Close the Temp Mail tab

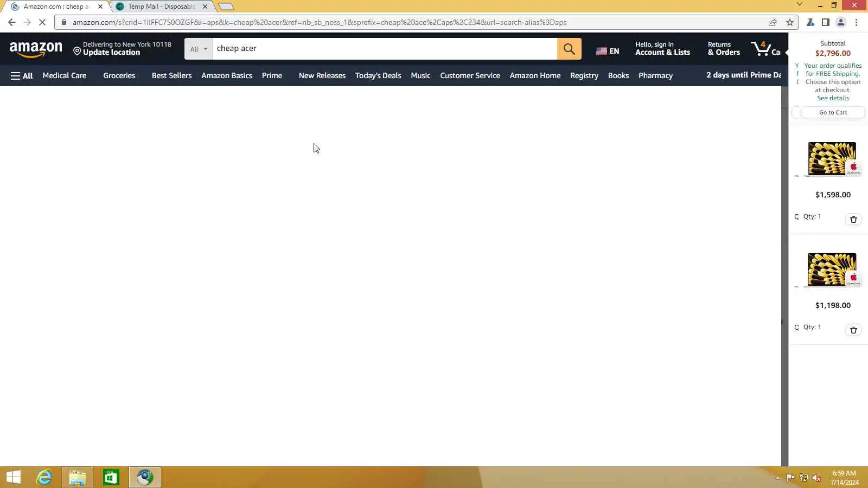click(x=205, y=7)
